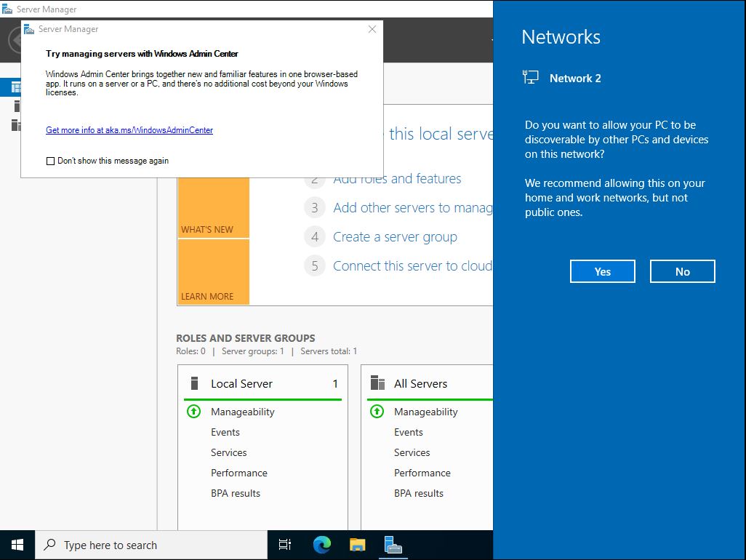Click the Server Manager taskbar icon

[393, 545]
